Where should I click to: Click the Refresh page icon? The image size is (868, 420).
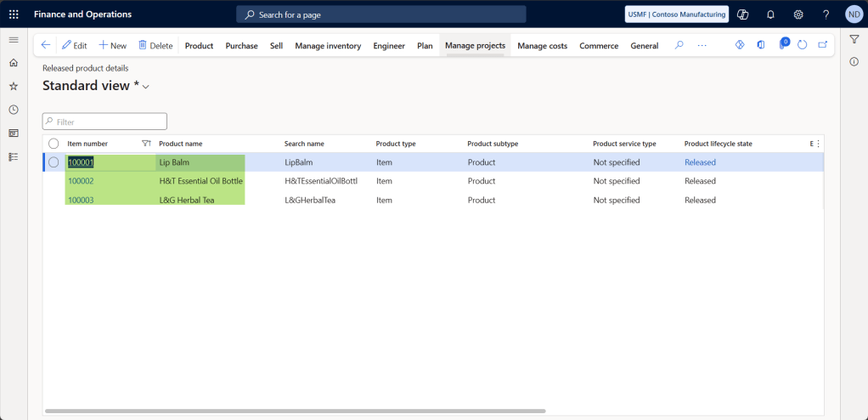[x=803, y=45]
